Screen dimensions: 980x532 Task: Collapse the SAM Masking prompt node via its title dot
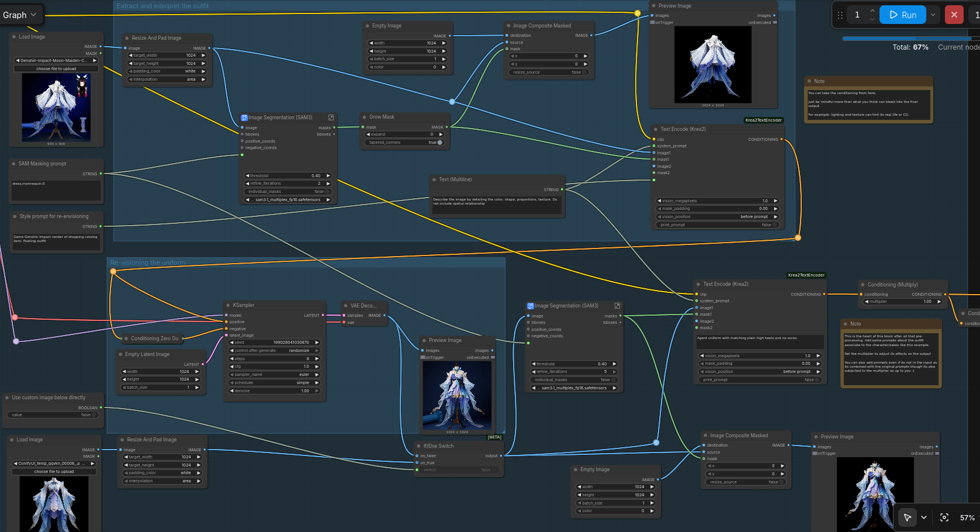coord(13,164)
